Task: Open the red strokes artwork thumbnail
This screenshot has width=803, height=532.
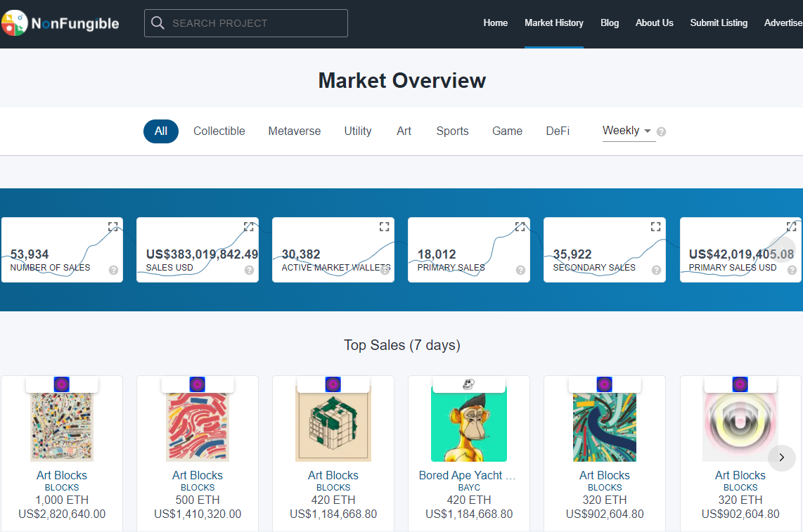Action: [x=197, y=427]
